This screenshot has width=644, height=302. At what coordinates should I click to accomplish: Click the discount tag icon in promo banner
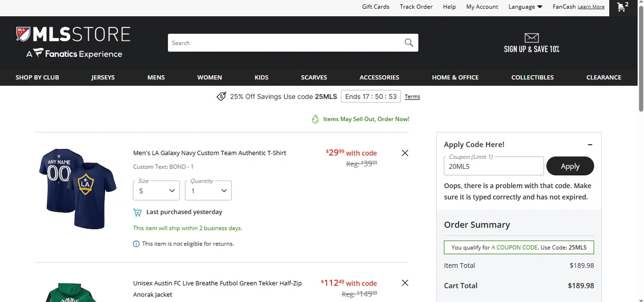[x=221, y=97]
